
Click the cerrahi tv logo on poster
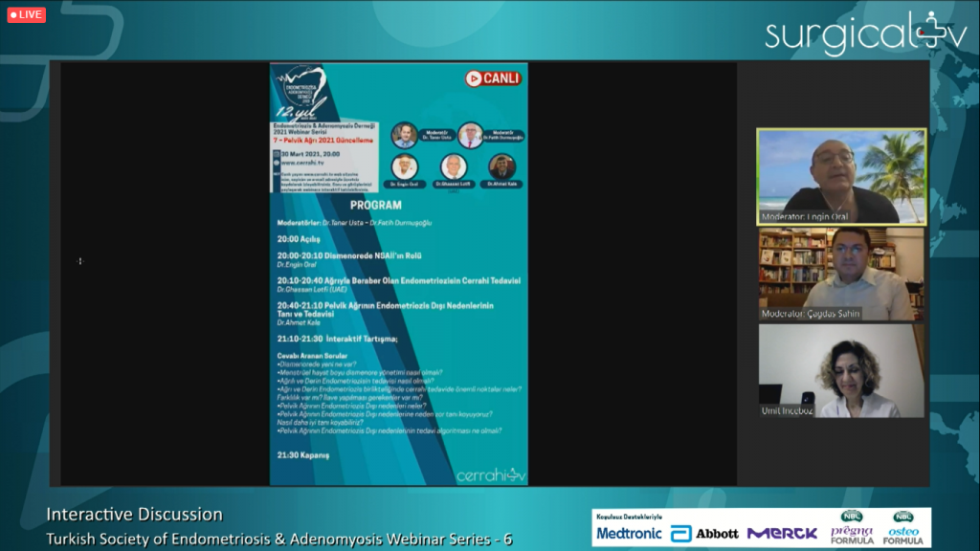tap(490, 474)
